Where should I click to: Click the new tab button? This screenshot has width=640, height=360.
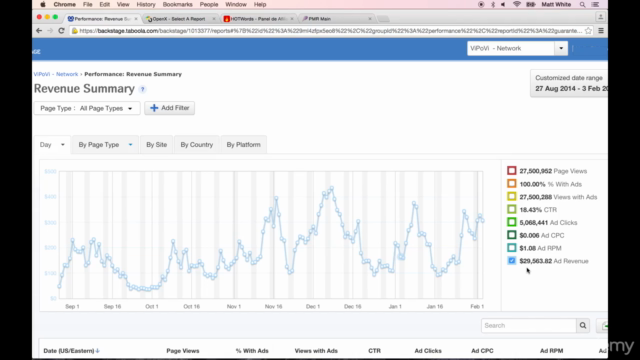tap(383, 19)
